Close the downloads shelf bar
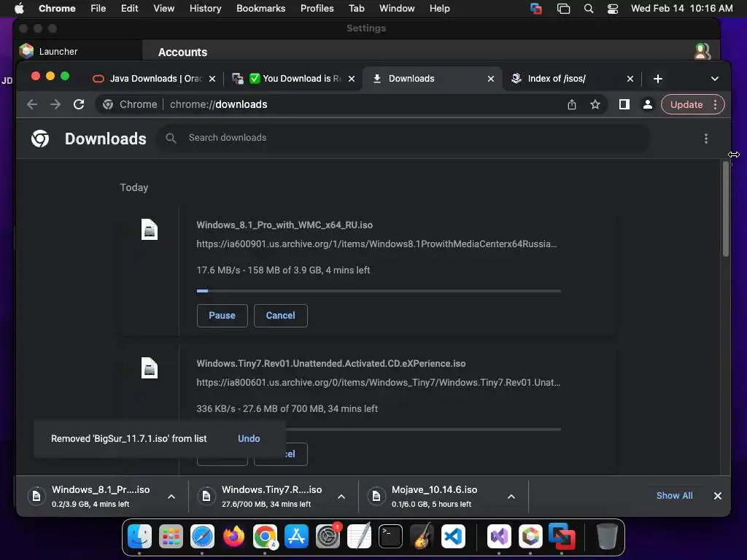Screen dimensions: 747x560 click(718, 496)
